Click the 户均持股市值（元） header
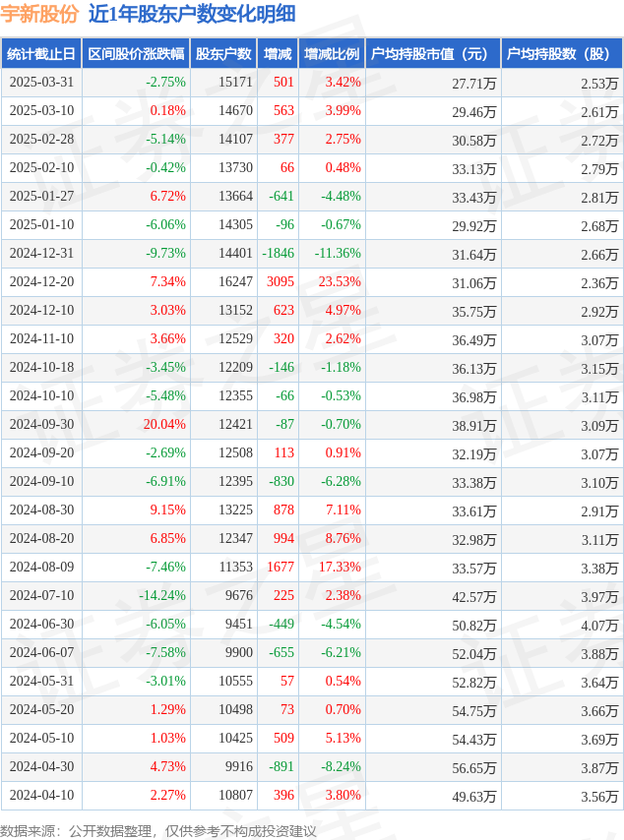 coord(433,53)
